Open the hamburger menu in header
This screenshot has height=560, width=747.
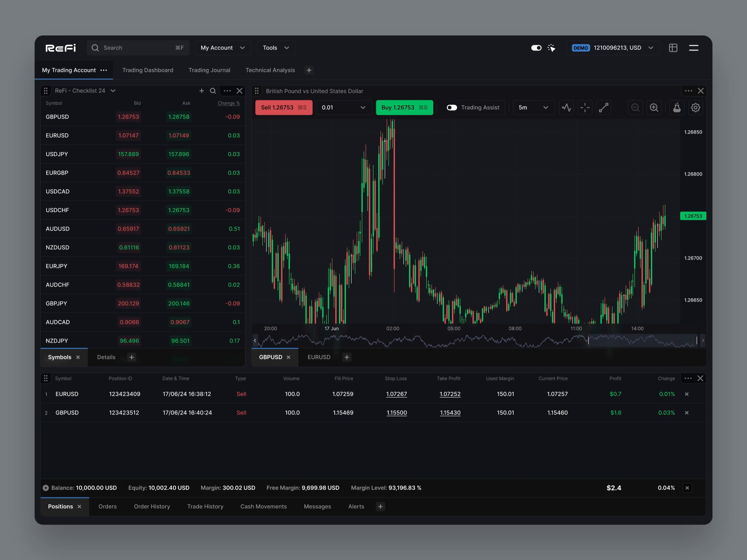(694, 48)
